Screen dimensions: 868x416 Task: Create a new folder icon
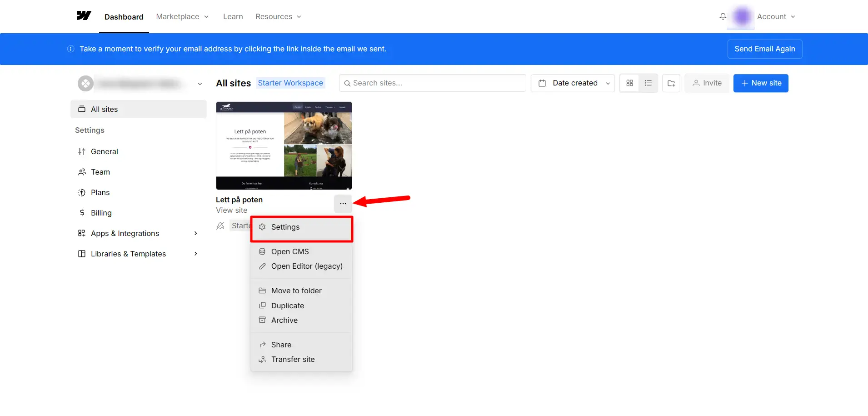click(671, 83)
